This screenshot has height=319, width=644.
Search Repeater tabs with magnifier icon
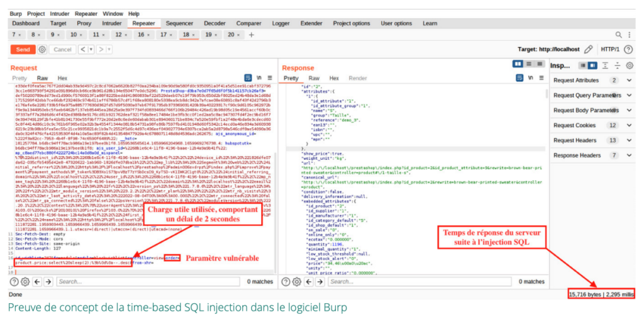click(x=619, y=35)
